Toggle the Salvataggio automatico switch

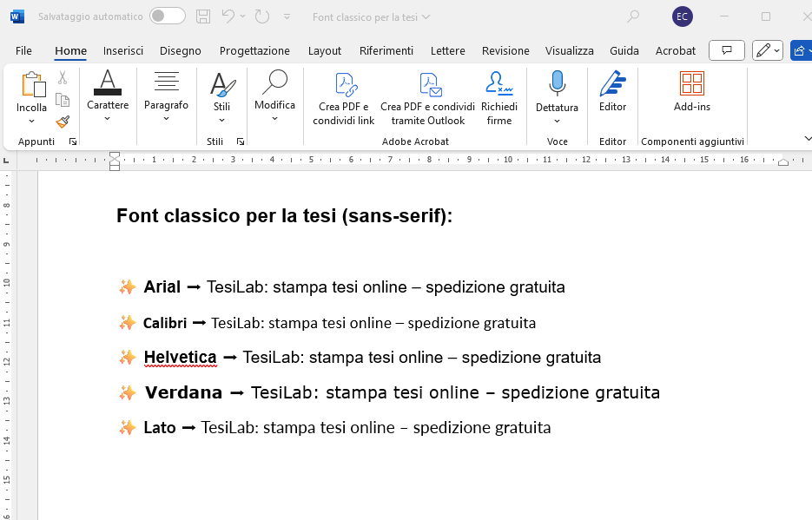(167, 16)
